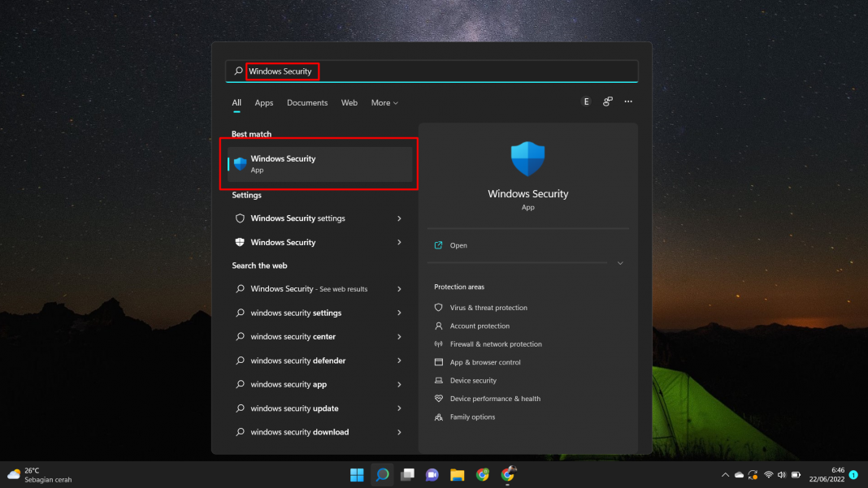Switch to the Apps filter tab
868x488 pixels.
[x=264, y=103]
